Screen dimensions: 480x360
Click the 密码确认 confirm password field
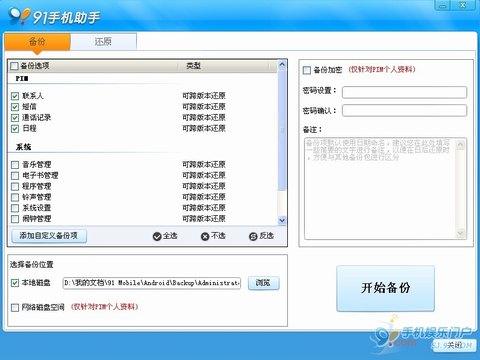pyautogui.click(x=404, y=111)
